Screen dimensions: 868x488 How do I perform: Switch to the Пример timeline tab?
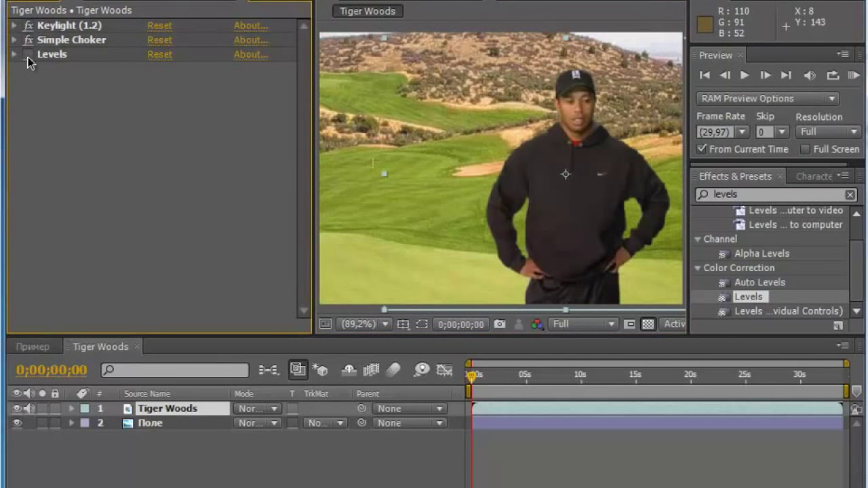pos(33,347)
